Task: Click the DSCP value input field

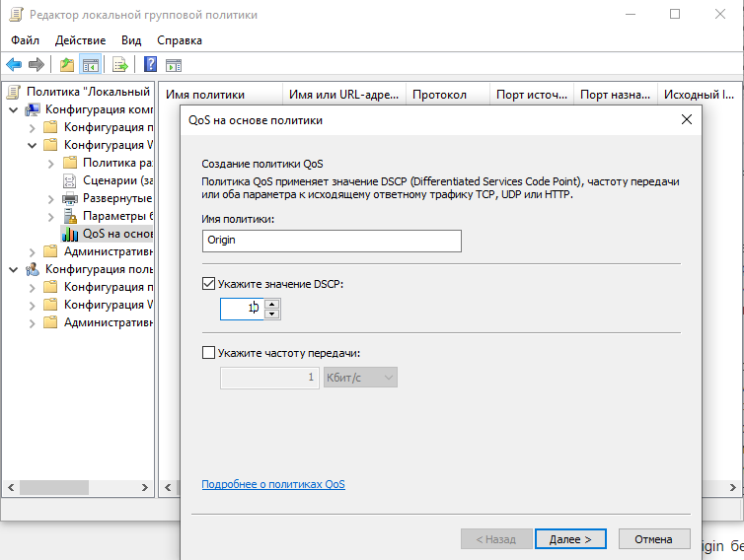Action: pos(242,309)
